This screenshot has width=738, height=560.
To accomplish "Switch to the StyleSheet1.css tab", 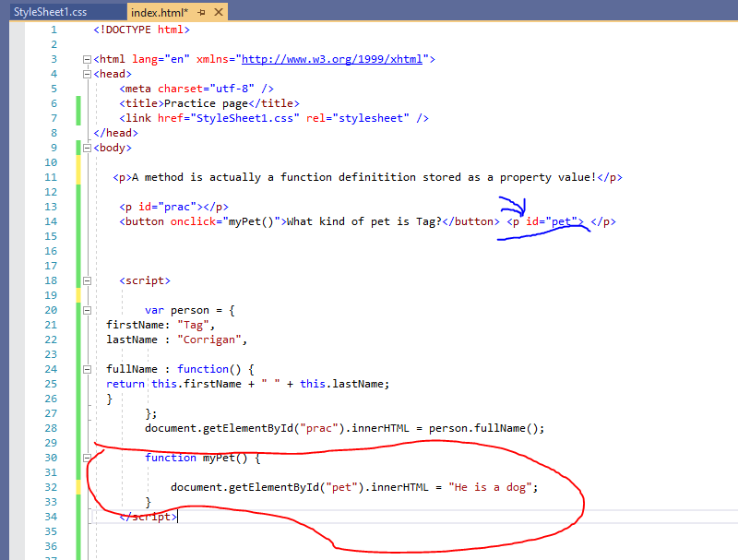I will pos(51,12).
